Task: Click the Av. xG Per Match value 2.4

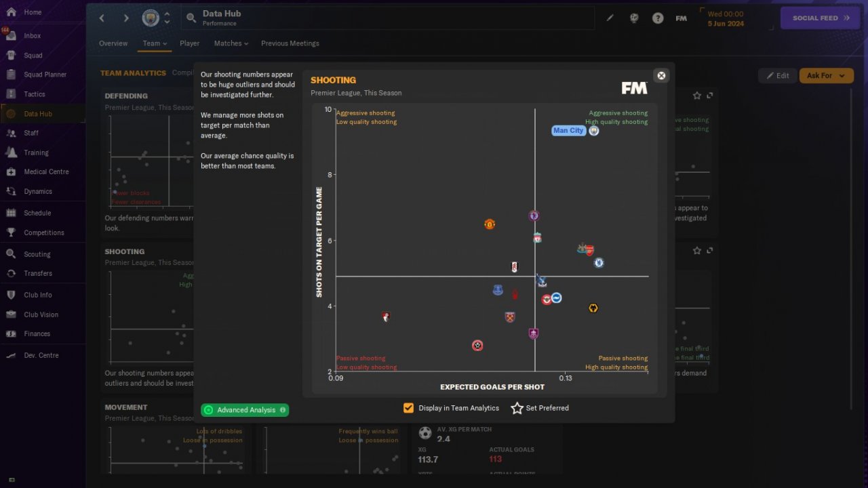Action: pyautogui.click(x=443, y=439)
